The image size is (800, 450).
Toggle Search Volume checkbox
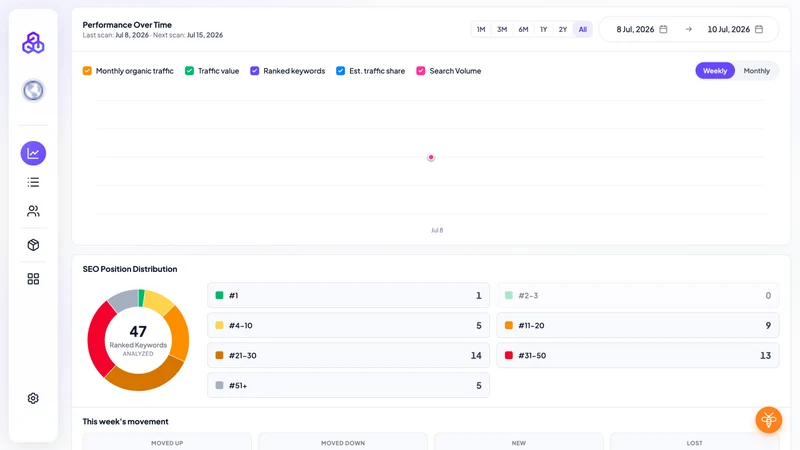coord(420,71)
